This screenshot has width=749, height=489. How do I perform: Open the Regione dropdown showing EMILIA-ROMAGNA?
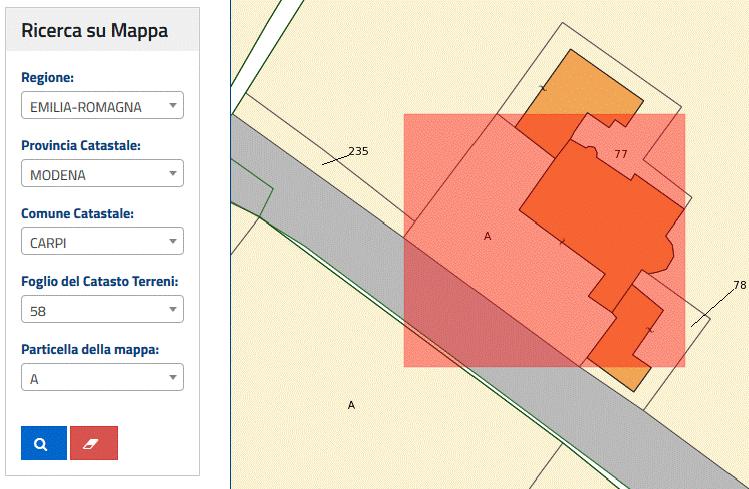pos(102,105)
